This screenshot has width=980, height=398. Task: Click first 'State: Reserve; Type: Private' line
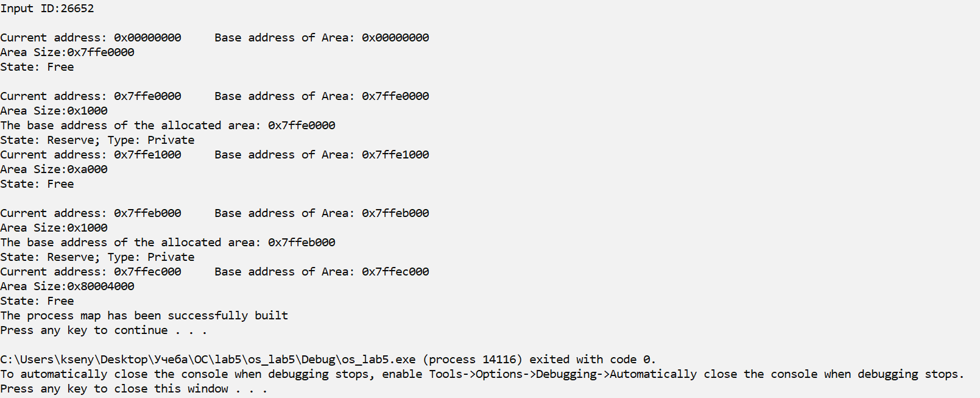point(97,140)
